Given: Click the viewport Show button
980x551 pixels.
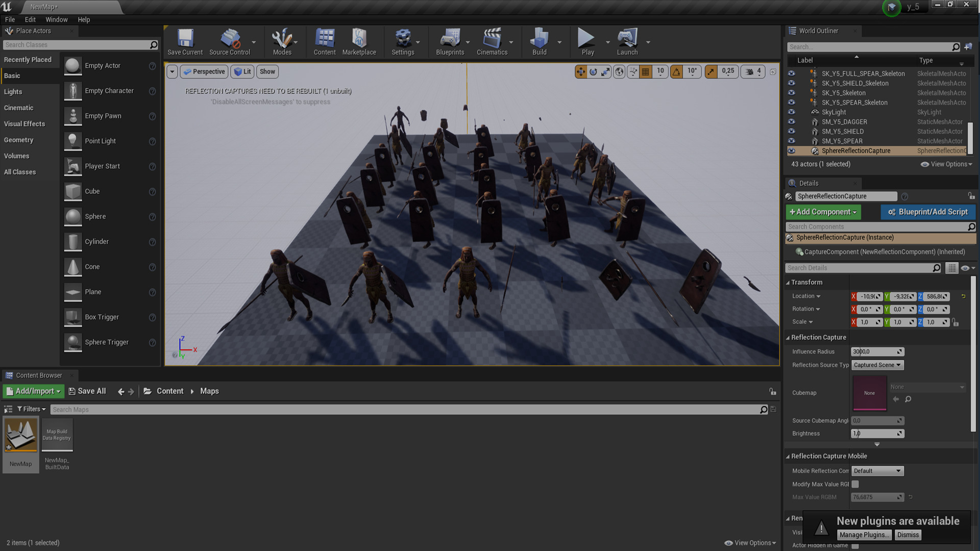Looking at the screenshot, I should coord(267,72).
